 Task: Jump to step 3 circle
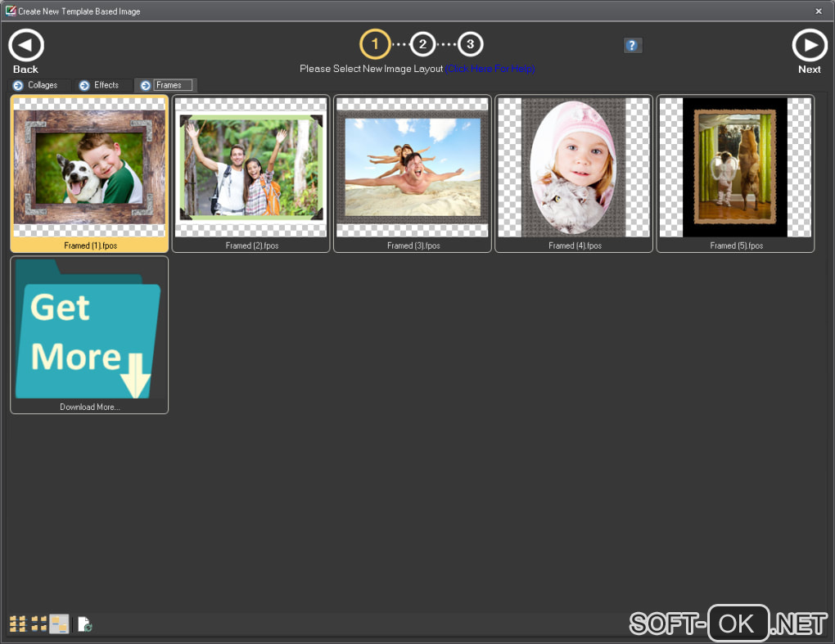click(x=470, y=44)
